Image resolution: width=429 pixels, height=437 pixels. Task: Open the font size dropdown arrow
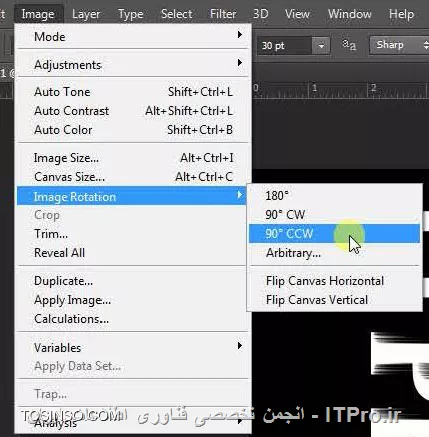(321, 45)
